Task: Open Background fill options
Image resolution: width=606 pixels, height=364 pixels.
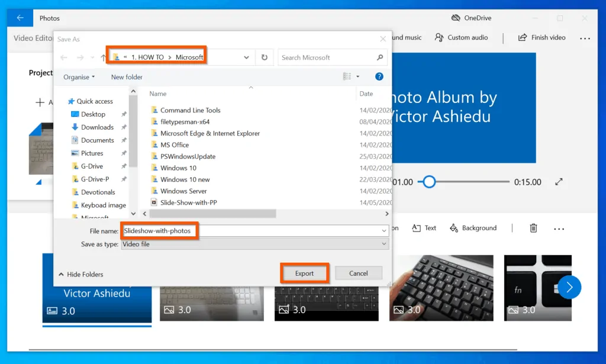Action: 473,228
